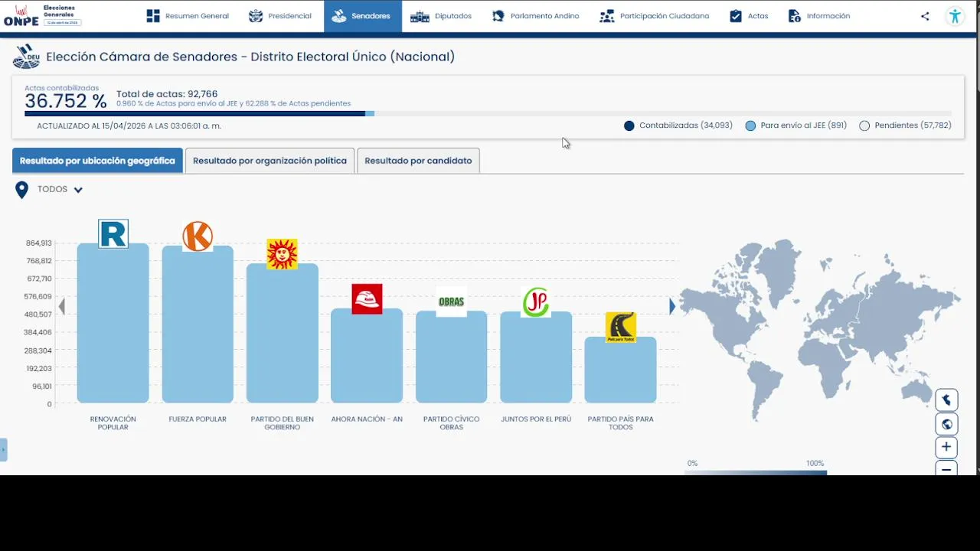The width and height of the screenshot is (980, 551).
Task: Click the ACTUALIZADO AL 15/04/2026 timestamp
Action: pyautogui.click(x=129, y=126)
